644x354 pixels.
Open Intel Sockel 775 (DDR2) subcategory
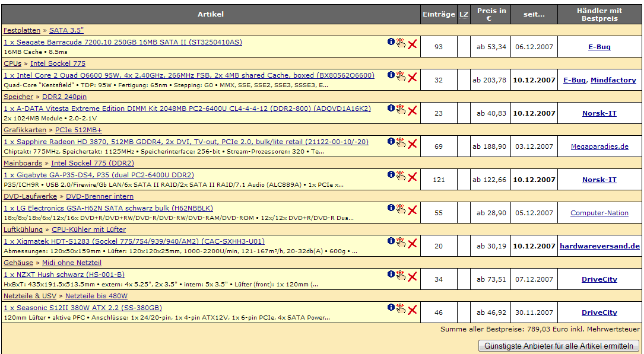pos(93,163)
